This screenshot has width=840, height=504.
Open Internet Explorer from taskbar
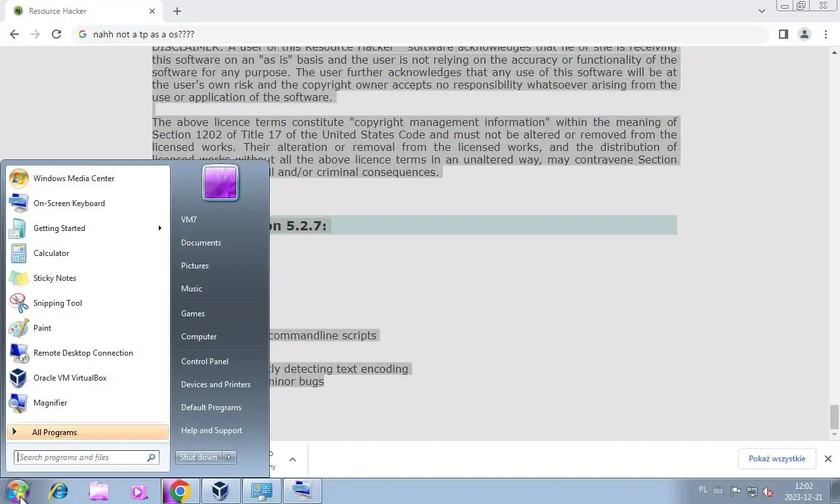click(x=59, y=491)
